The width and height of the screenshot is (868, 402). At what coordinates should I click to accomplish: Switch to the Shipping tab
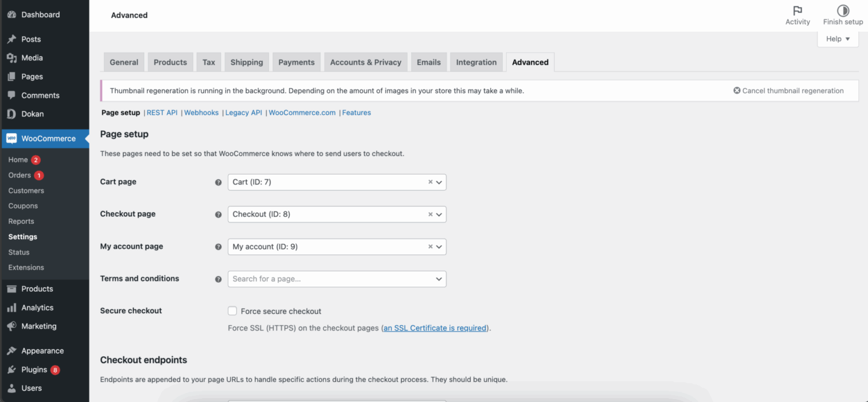click(x=246, y=62)
